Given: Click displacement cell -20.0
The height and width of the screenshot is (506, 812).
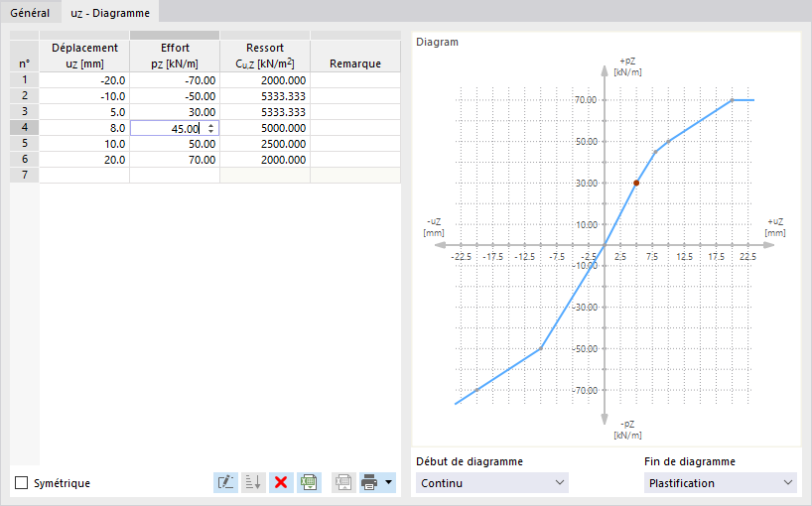Looking at the screenshot, I should 84,80.
